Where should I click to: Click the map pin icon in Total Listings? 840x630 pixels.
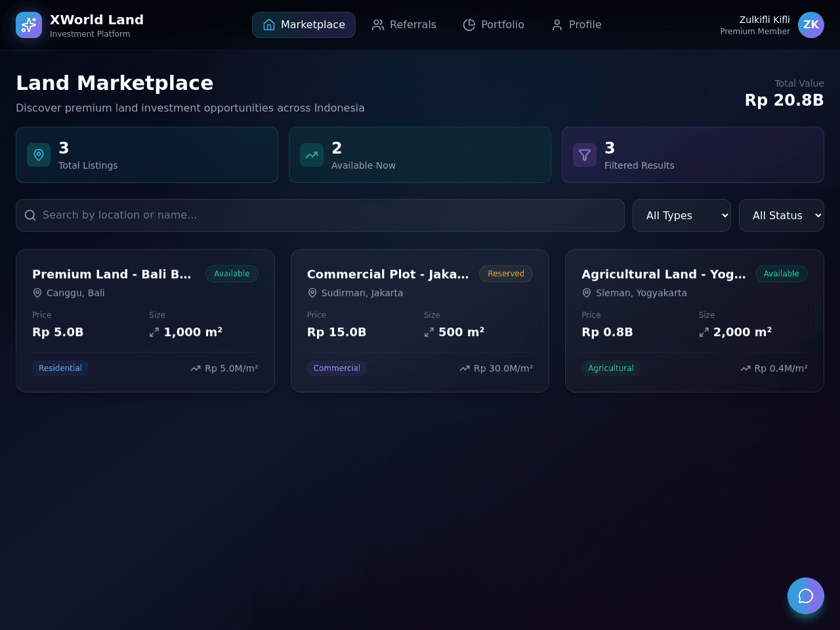click(x=39, y=155)
